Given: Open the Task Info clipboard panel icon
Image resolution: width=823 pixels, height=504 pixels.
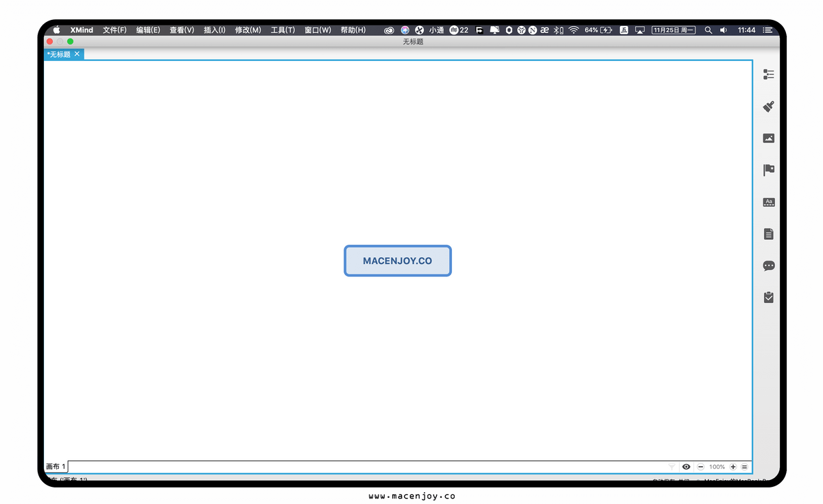Looking at the screenshot, I should click(x=769, y=298).
